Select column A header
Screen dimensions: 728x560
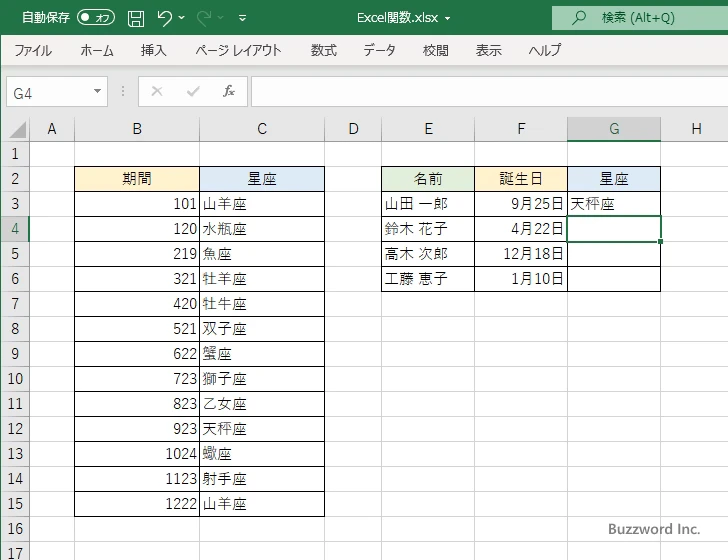point(52,129)
